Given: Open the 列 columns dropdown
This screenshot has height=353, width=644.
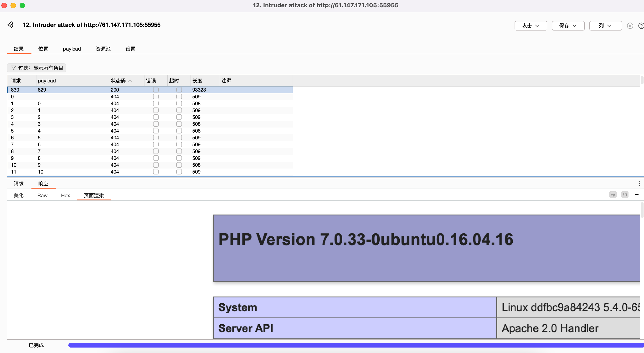Looking at the screenshot, I should click(605, 26).
